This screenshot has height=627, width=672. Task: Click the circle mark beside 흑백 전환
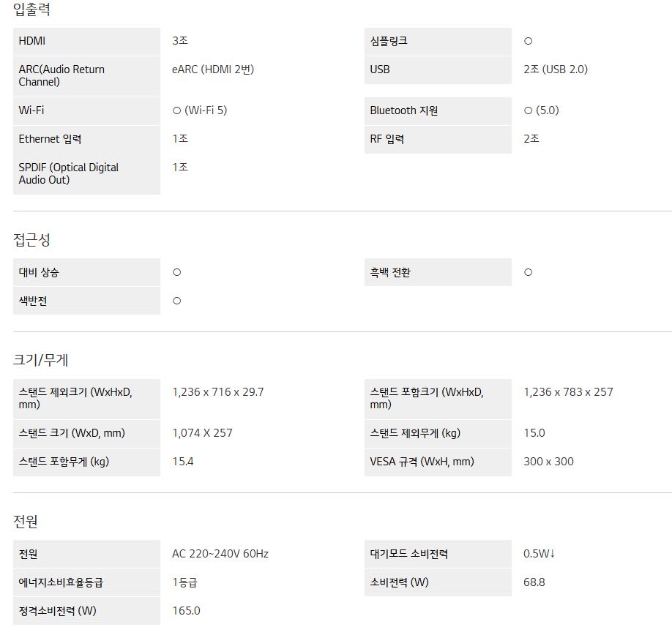pos(528,272)
